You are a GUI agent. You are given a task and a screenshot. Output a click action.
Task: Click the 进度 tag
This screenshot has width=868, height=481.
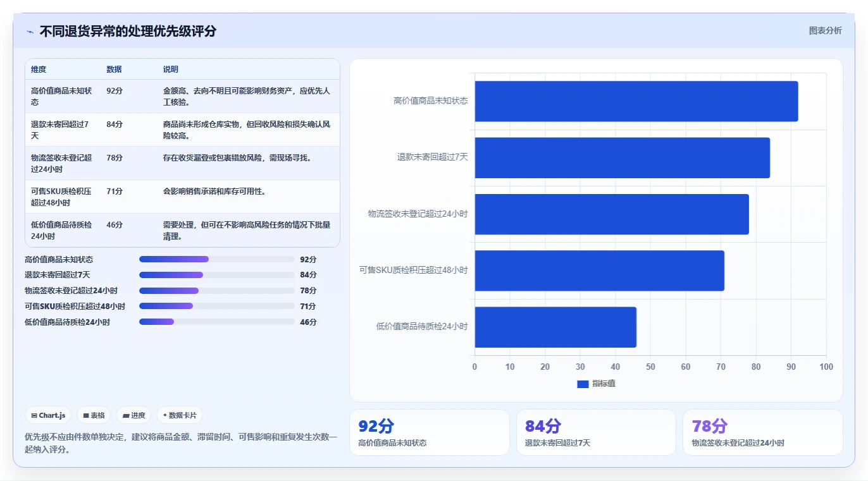[x=134, y=415]
